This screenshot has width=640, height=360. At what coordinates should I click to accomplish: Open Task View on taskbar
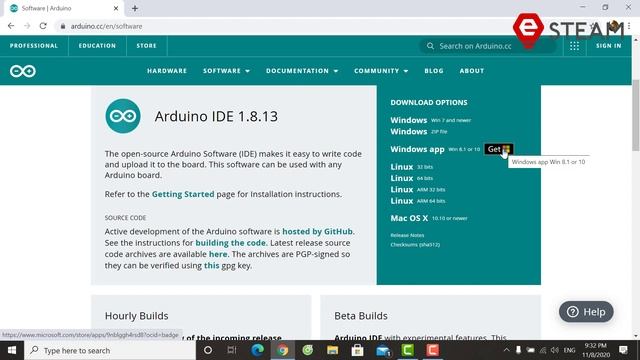click(232, 350)
